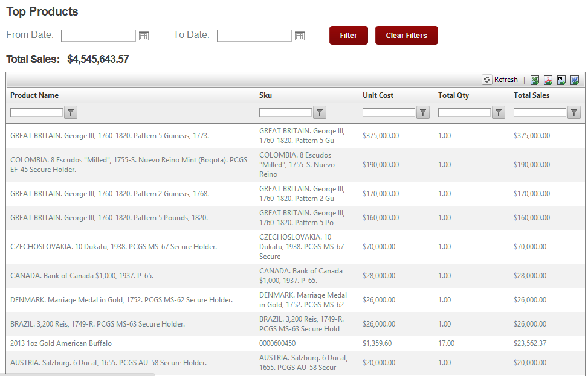The image size is (588, 376).
Task: Export the grid to CSV
Action: [x=561, y=80]
